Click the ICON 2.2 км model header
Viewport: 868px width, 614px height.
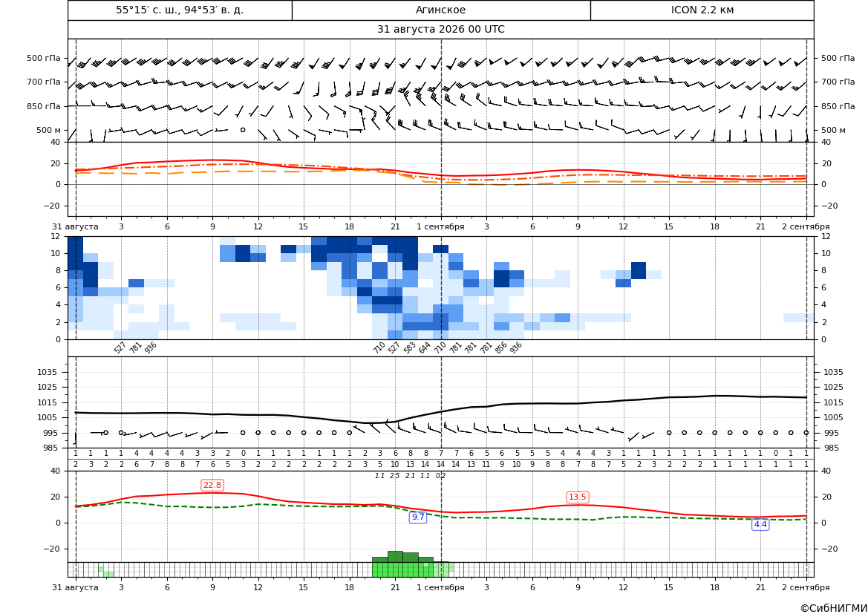(x=702, y=10)
